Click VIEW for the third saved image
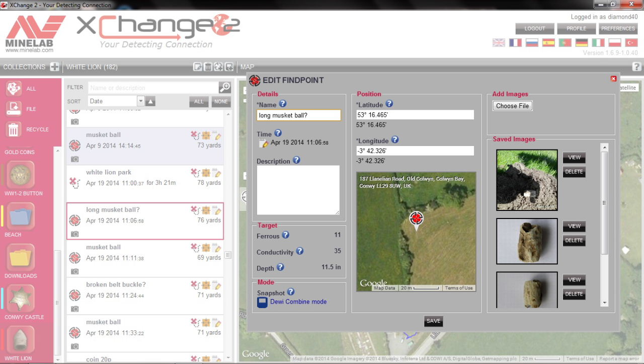 point(574,280)
